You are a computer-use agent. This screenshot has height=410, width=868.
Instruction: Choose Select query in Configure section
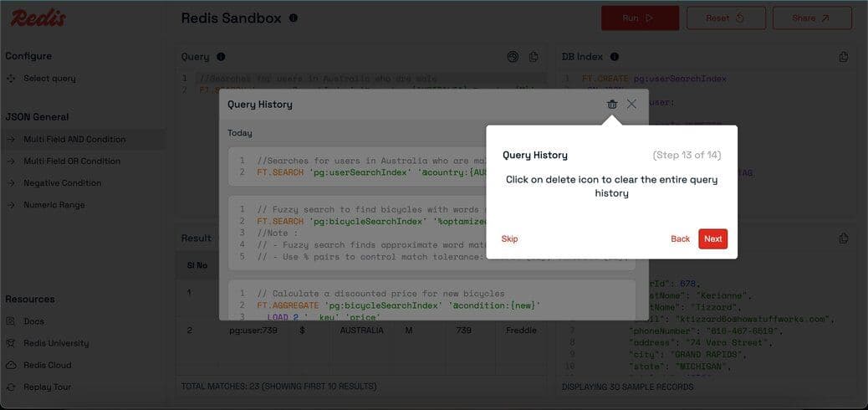coord(49,79)
